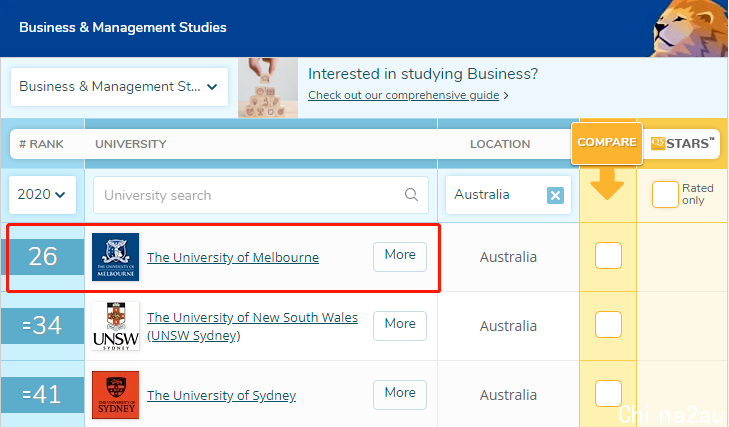Tick compare checkbox for University of Melbourne
729x427 pixels.
608,255
